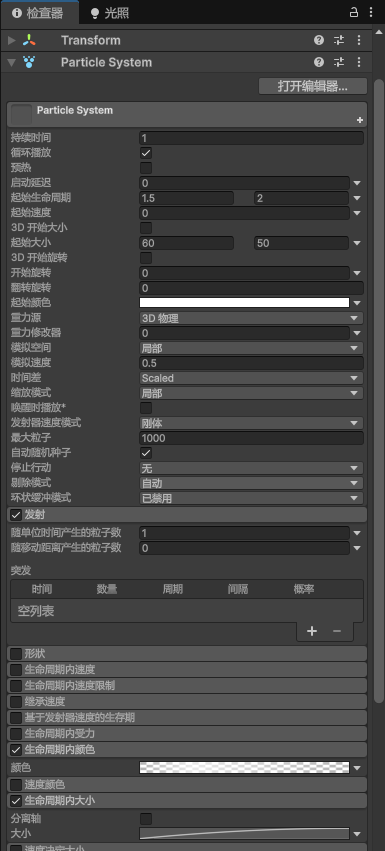Add a burst with the plus button

[312, 631]
